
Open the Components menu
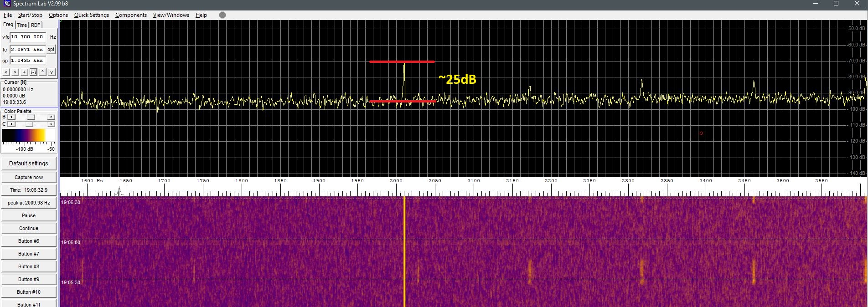tap(131, 15)
